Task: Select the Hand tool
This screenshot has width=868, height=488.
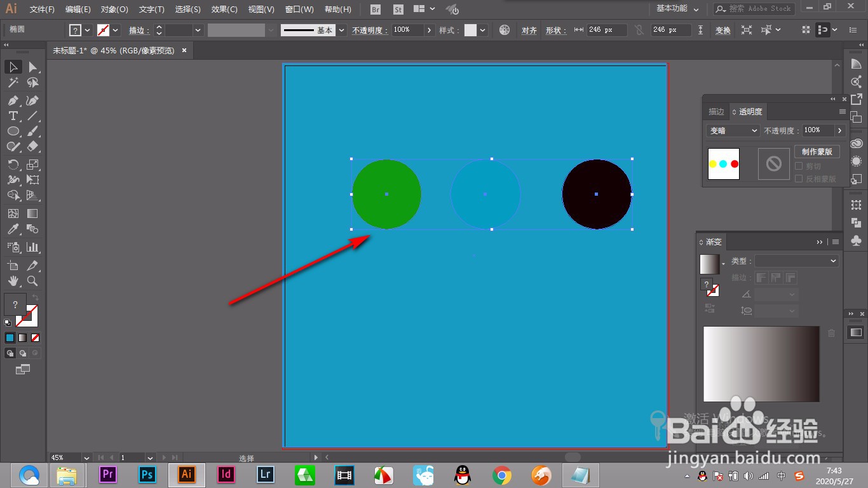Action: click(13, 281)
